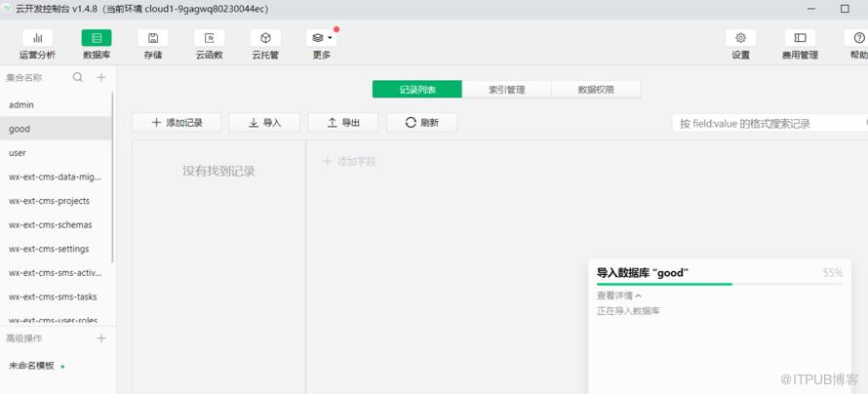Select the wx-ext-cms-schemas collection
This screenshot has height=394, width=868.
click(56, 225)
